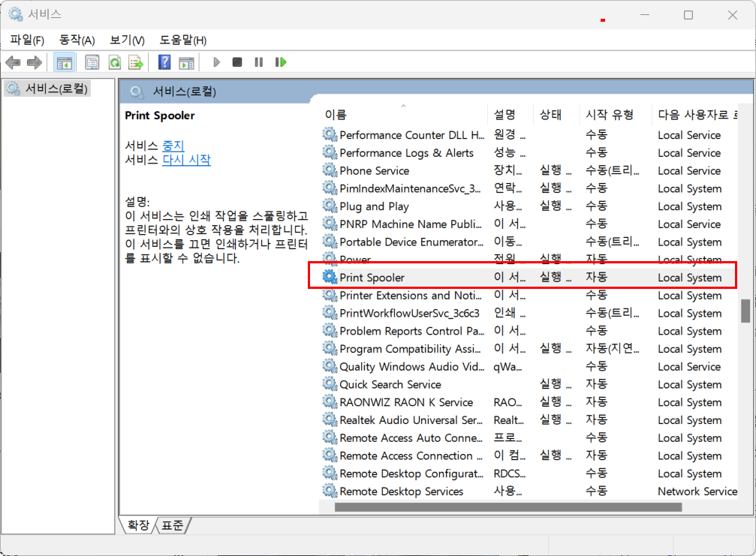
Task: Select Printer Extensions and Notifications name
Action: coord(411,296)
